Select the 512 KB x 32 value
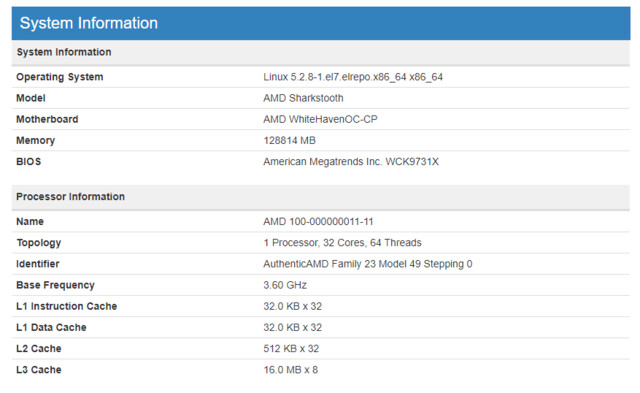The height and width of the screenshot is (393, 640). (x=291, y=349)
